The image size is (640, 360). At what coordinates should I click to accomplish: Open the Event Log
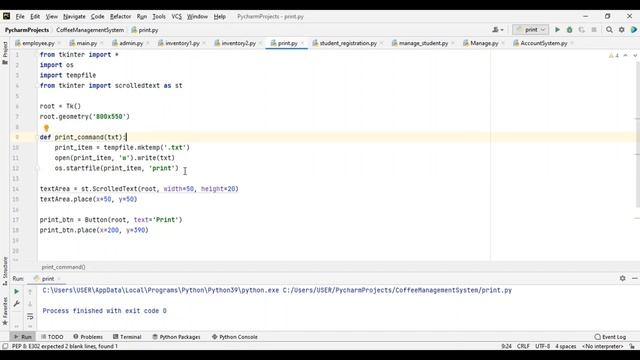pos(611,337)
